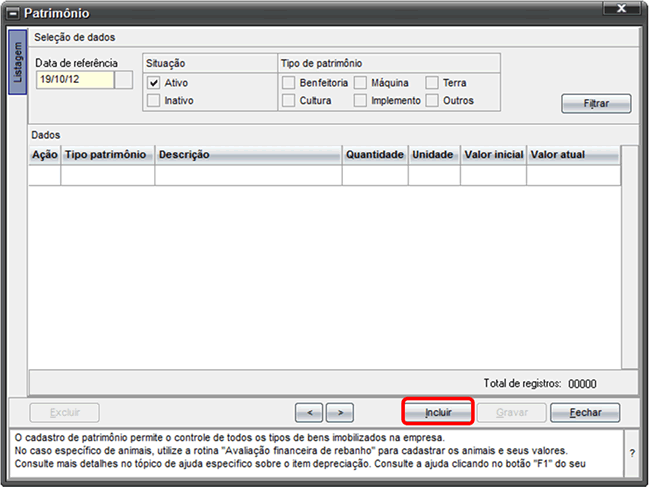Open help with the ? button
The width and height of the screenshot is (650, 489).
632,453
